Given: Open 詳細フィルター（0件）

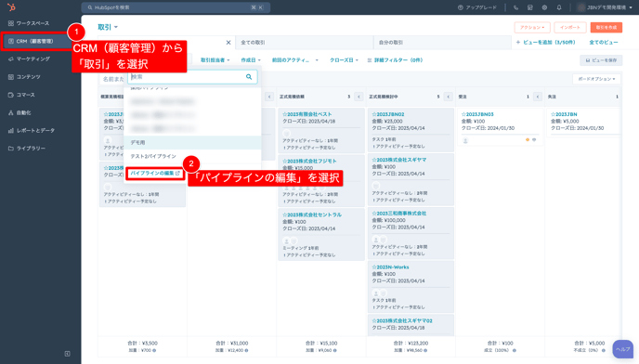Looking at the screenshot, I should tap(395, 60).
